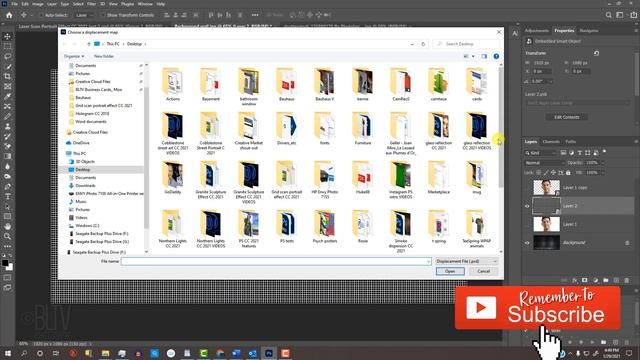Open Auto-Select Layer dropdown

coord(84,15)
